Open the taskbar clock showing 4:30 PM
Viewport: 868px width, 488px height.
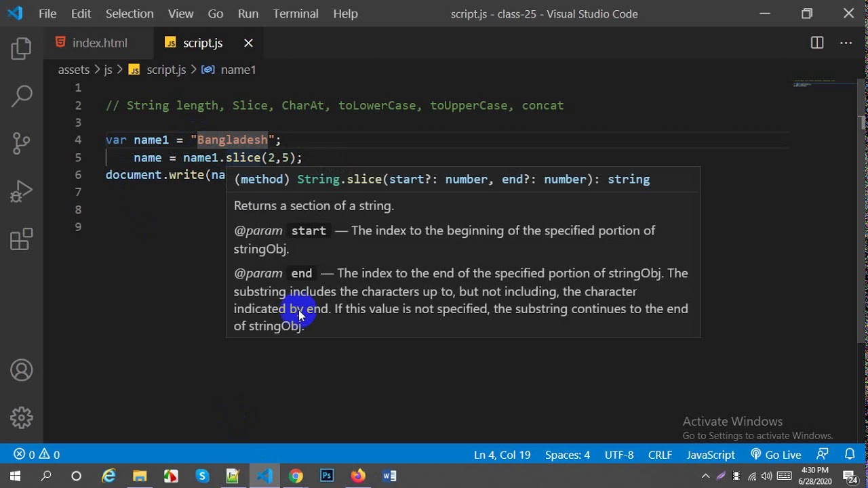pyautogui.click(x=814, y=476)
